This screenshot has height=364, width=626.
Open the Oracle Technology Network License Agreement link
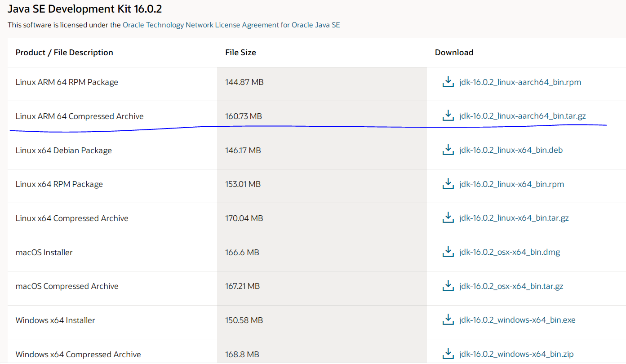pos(231,25)
